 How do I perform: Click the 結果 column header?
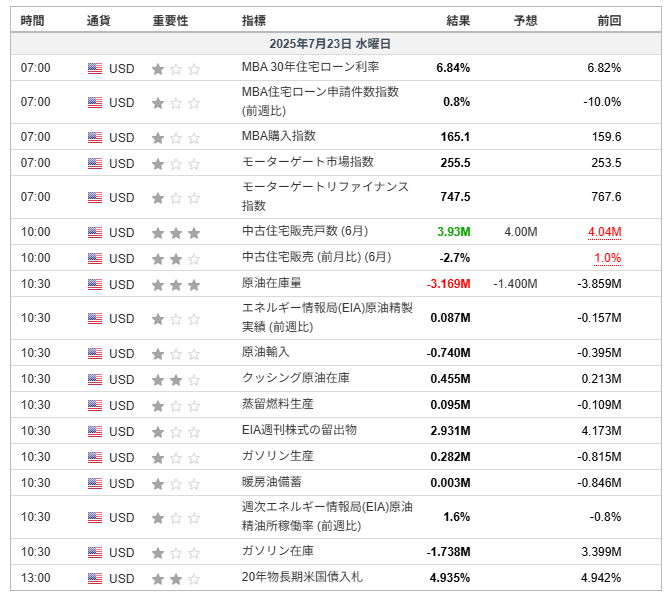pos(458,21)
